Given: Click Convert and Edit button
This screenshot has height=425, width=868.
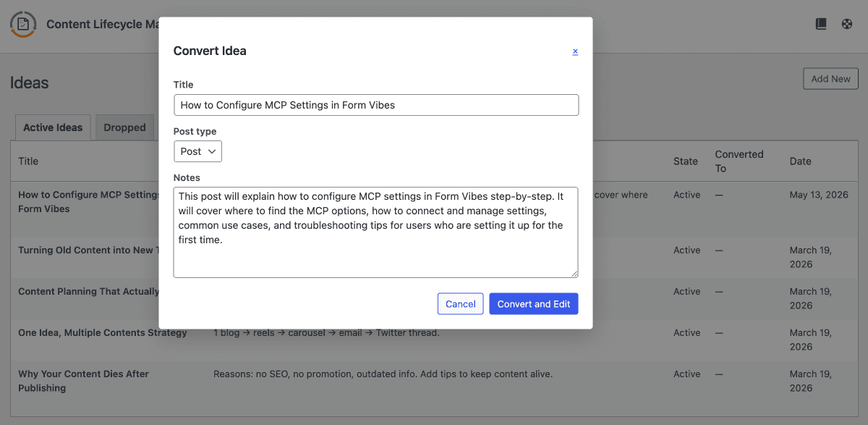Looking at the screenshot, I should (x=534, y=304).
